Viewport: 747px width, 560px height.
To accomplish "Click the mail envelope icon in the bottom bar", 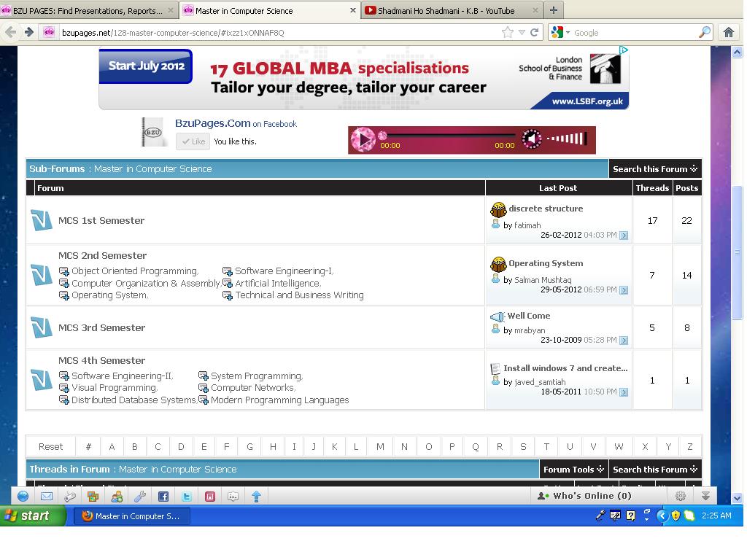I will 47,497.
